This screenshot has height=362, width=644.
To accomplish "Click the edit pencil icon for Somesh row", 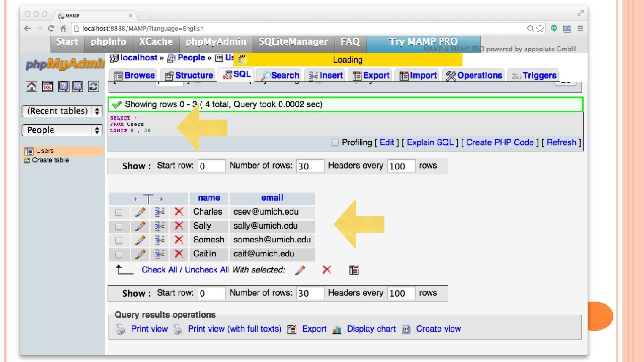I will tap(140, 240).
